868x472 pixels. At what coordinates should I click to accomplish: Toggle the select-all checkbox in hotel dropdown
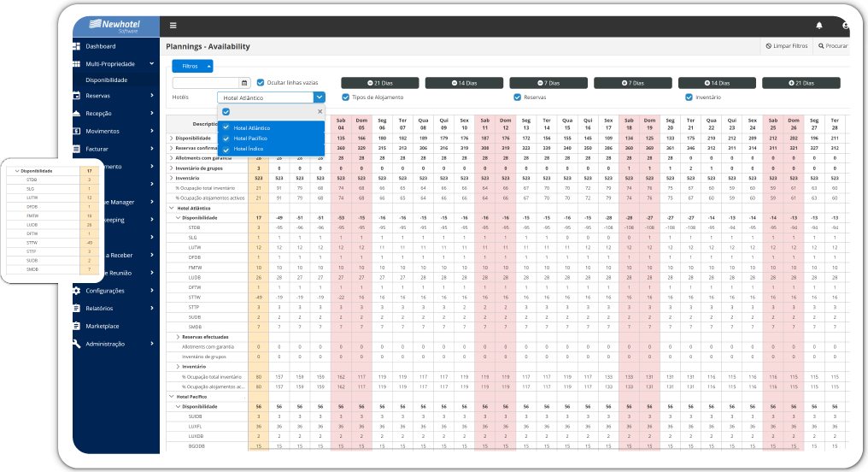(226, 112)
